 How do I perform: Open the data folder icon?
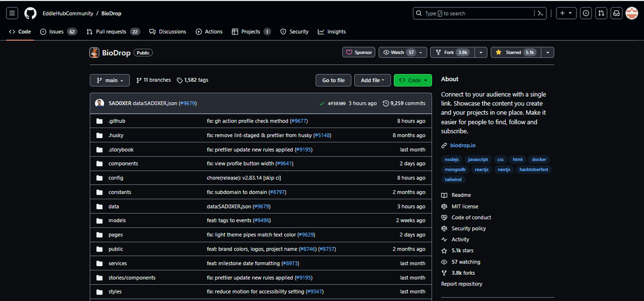(99, 206)
